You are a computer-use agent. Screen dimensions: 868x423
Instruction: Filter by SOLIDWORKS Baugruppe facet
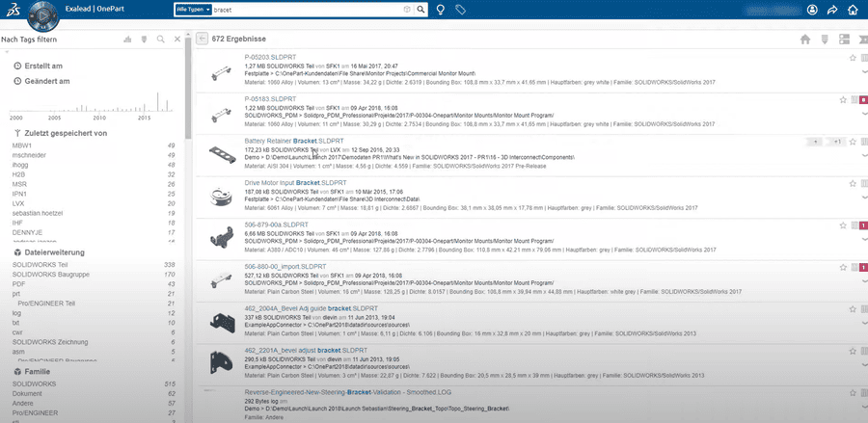click(x=47, y=275)
